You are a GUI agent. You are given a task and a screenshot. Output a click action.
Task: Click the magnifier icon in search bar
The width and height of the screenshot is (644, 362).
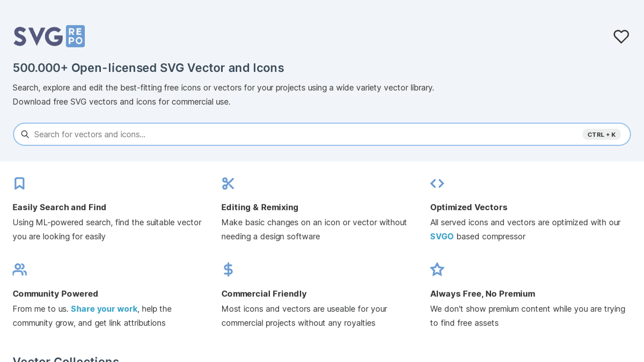click(x=25, y=134)
